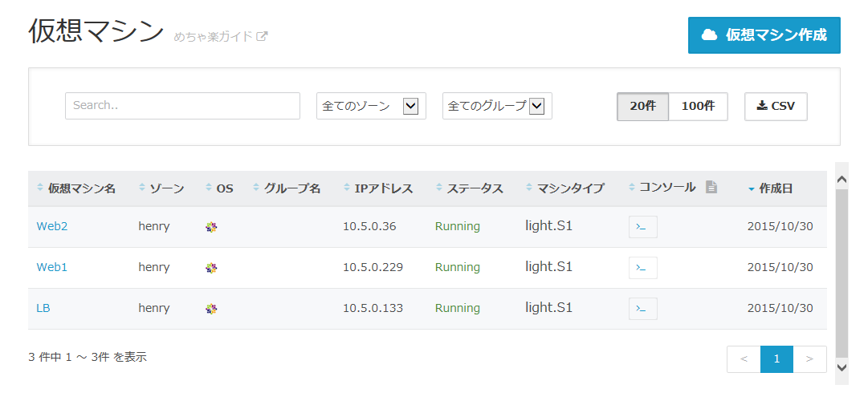Click the OS icon in Web2 row
The image size is (868, 397).
(211, 227)
